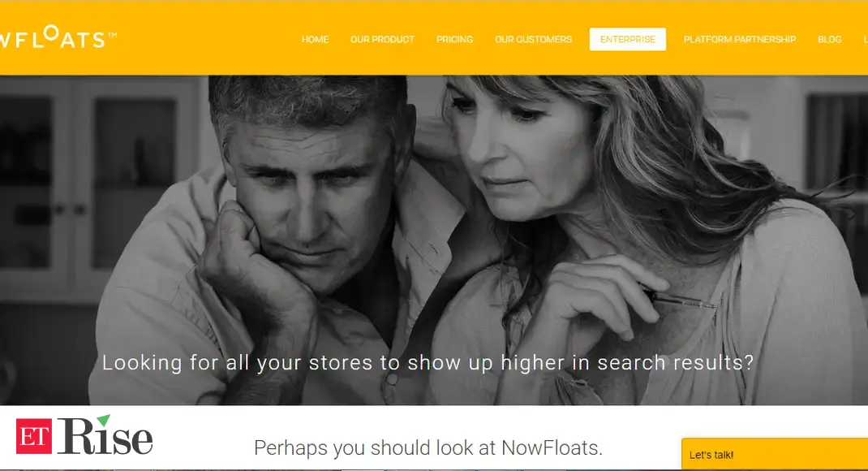Open PLATFORM PARTNERSHIP from the navbar
The width and height of the screenshot is (868, 471).
(x=740, y=39)
